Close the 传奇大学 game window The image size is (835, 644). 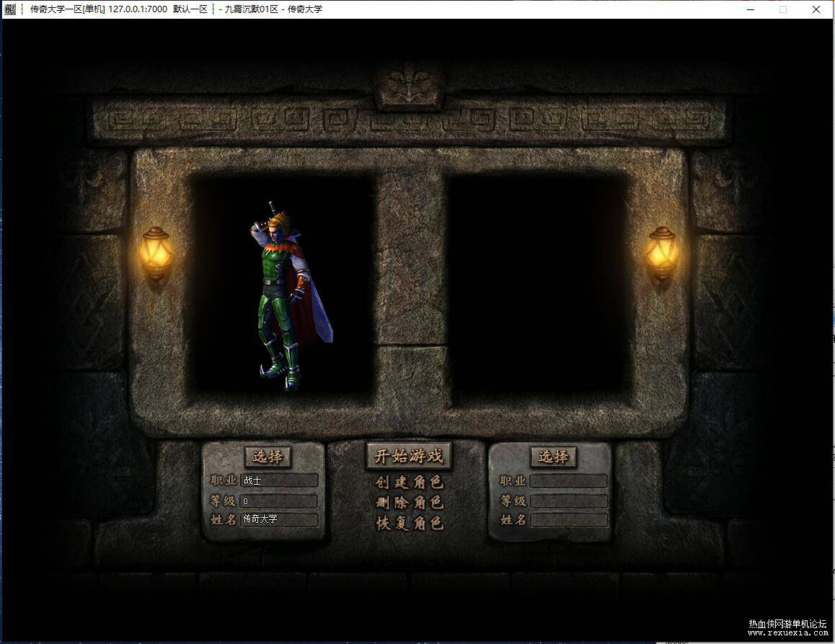coord(816,9)
